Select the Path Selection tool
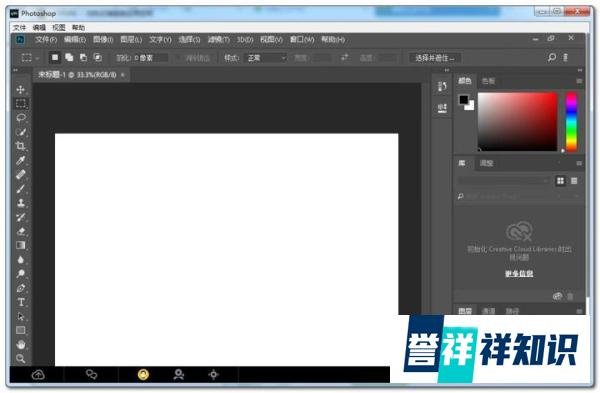The image size is (600, 393). 21,316
